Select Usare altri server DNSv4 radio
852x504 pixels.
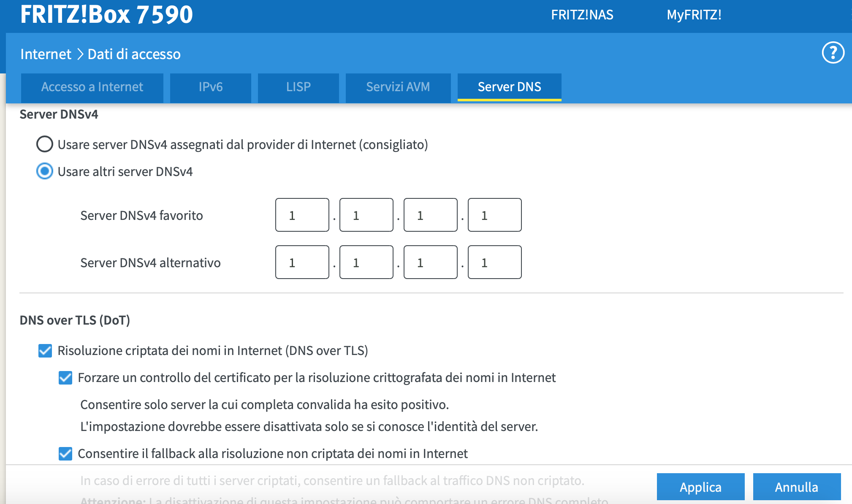(45, 171)
